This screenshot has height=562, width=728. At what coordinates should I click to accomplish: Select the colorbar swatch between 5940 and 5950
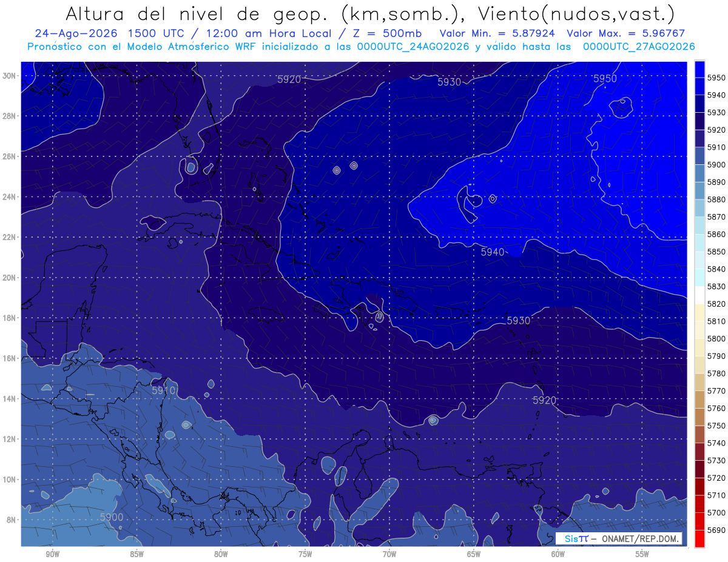coord(699,86)
